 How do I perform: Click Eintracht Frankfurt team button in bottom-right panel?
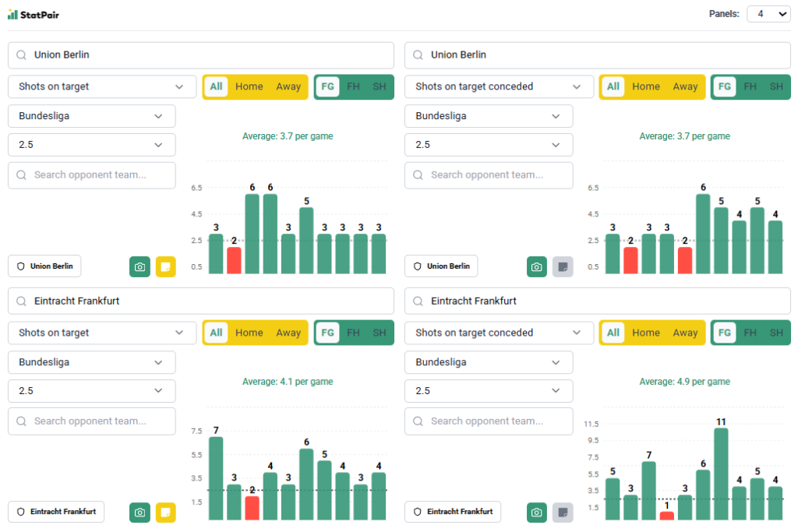453,513
